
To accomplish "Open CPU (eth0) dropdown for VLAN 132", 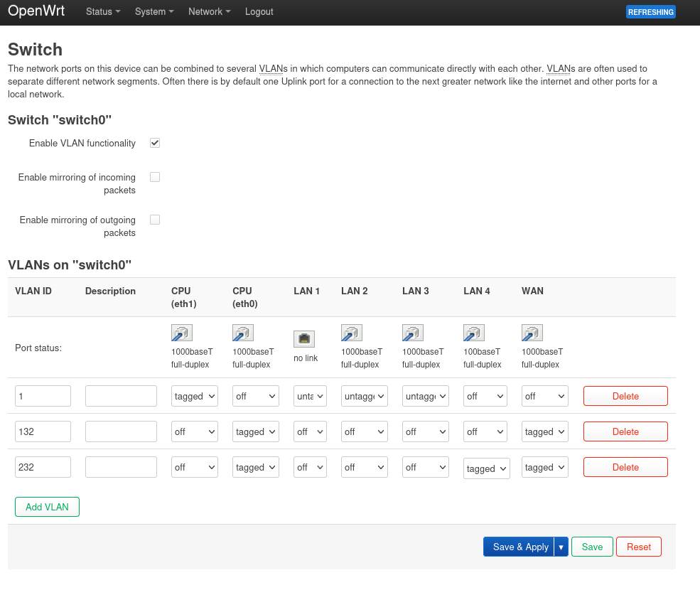I will coord(256,432).
